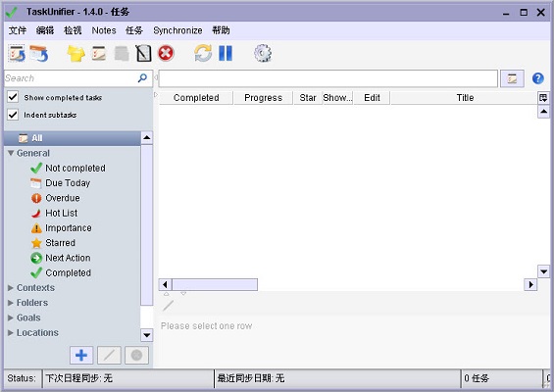Select the All searcher row
This screenshot has width=554, height=392.
click(73, 138)
